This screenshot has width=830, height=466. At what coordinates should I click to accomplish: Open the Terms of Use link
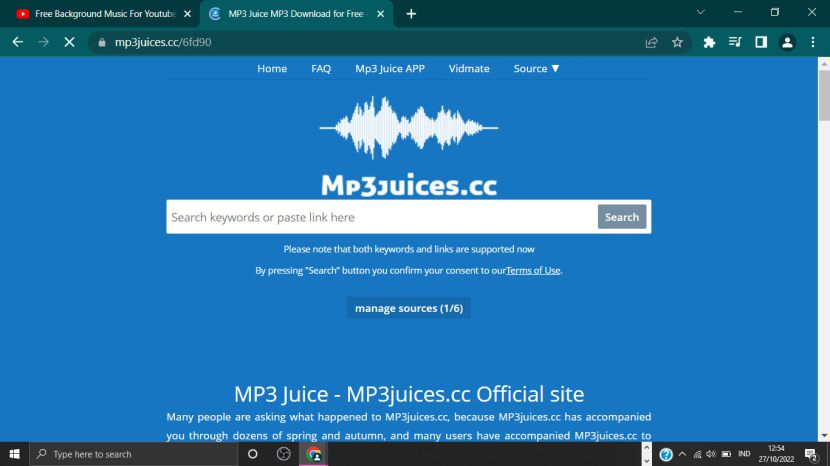tap(533, 270)
